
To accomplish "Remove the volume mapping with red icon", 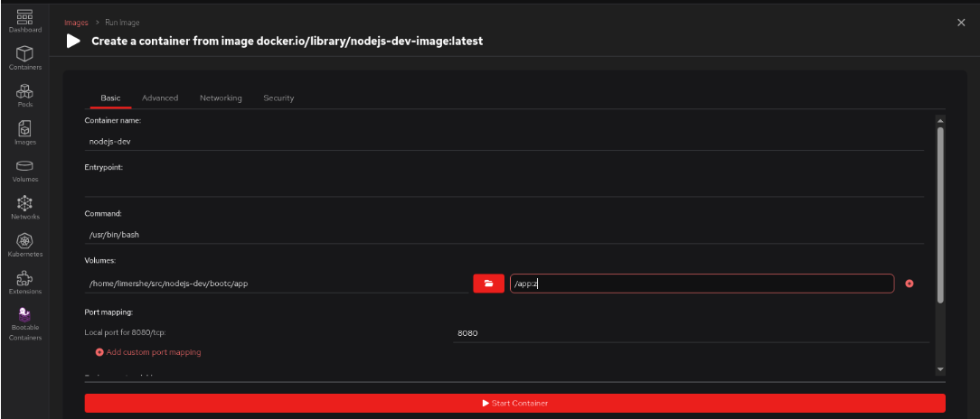I will point(909,284).
